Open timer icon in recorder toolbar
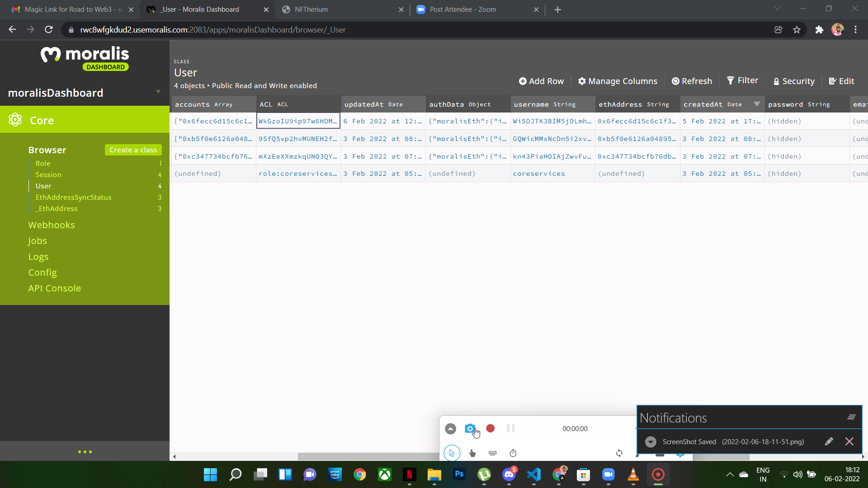Image resolution: width=868 pixels, height=488 pixels. tap(513, 453)
